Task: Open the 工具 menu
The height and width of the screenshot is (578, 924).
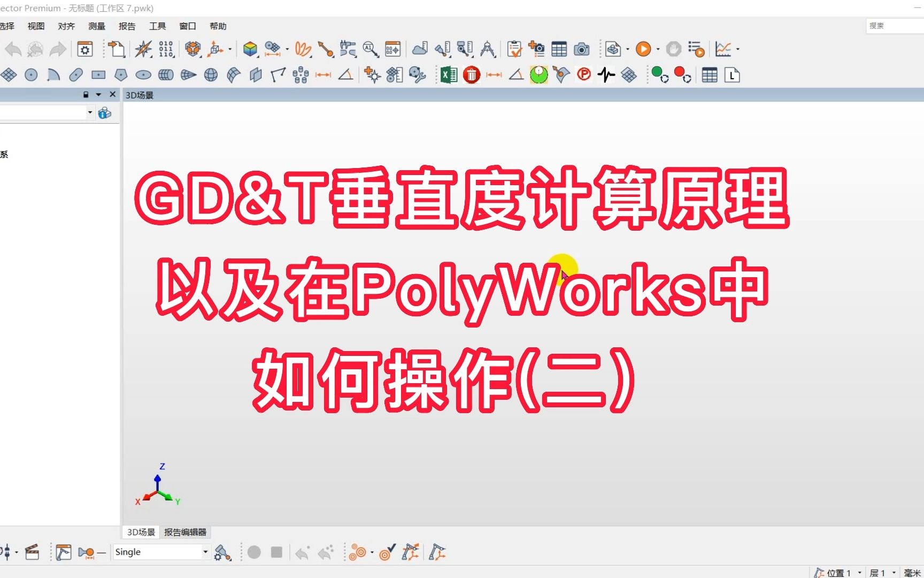Action: (158, 26)
